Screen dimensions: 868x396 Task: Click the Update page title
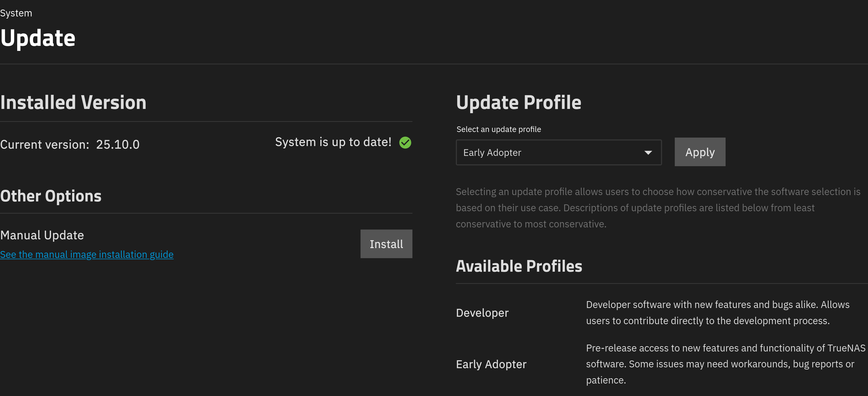pyautogui.click(x=38, y=38)
